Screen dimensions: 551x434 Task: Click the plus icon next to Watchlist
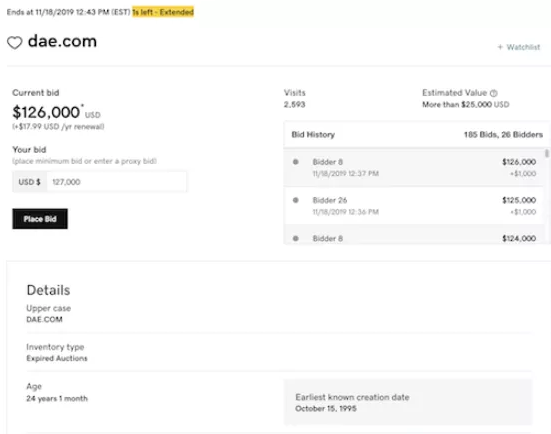(x=500, y=47)
